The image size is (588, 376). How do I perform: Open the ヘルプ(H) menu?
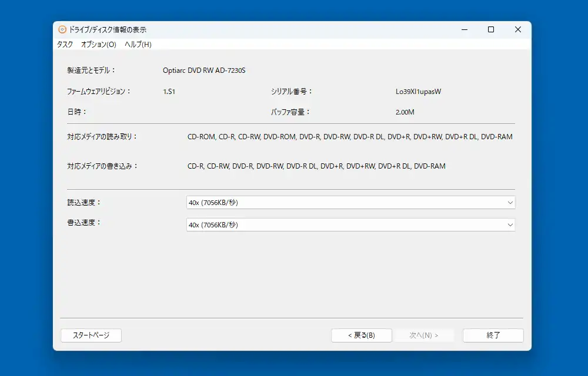[x=138, y=45]
